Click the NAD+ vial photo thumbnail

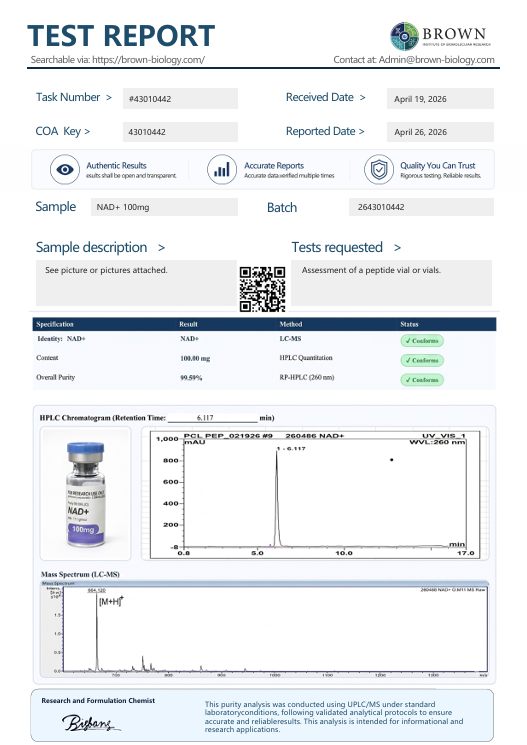pos(86,493)
